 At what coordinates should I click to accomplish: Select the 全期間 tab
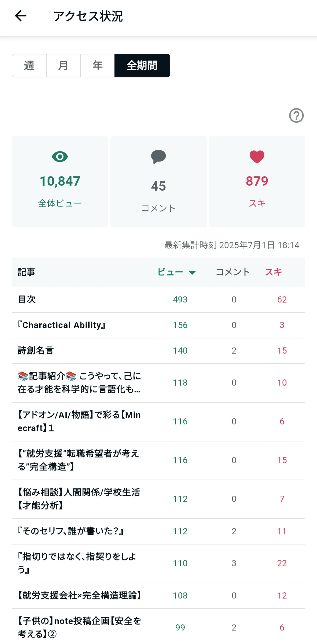point(142,65)
